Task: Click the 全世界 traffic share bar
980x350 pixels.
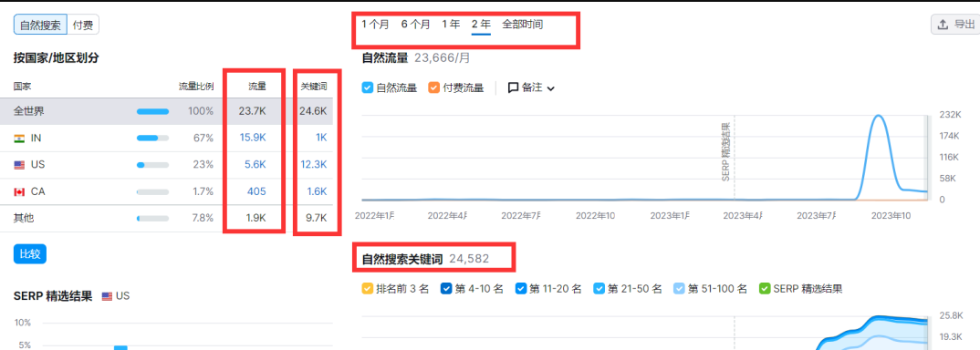Action: pos(152,111)
